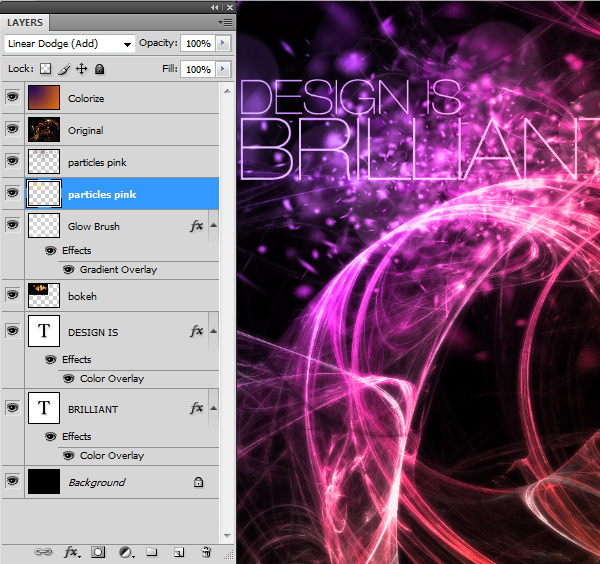Screen dimensions: 600x564
Task: Open the blend mode dropdown
Action: (70, 44)
